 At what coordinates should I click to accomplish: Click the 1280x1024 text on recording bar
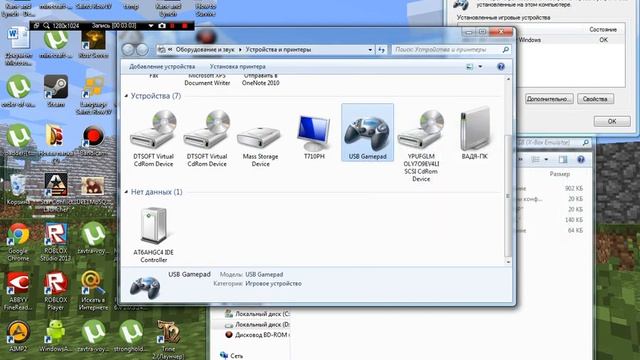(x=65, y=25)
